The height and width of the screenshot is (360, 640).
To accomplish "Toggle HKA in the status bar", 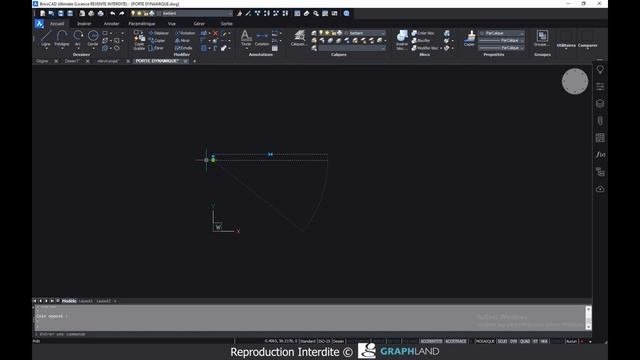I will point(544,341).
